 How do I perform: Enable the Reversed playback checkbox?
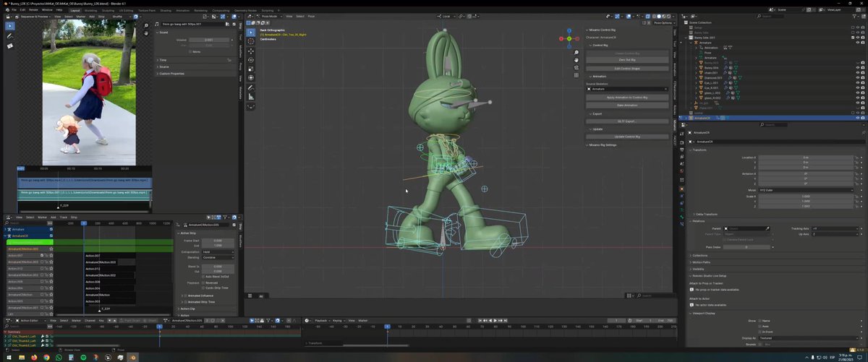pos(203,283)
